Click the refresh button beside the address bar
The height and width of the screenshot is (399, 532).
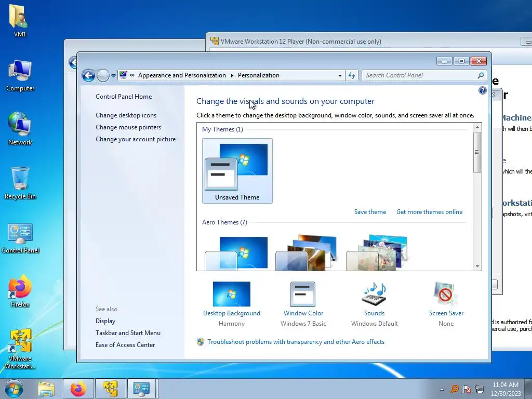[x=352, y=75]
